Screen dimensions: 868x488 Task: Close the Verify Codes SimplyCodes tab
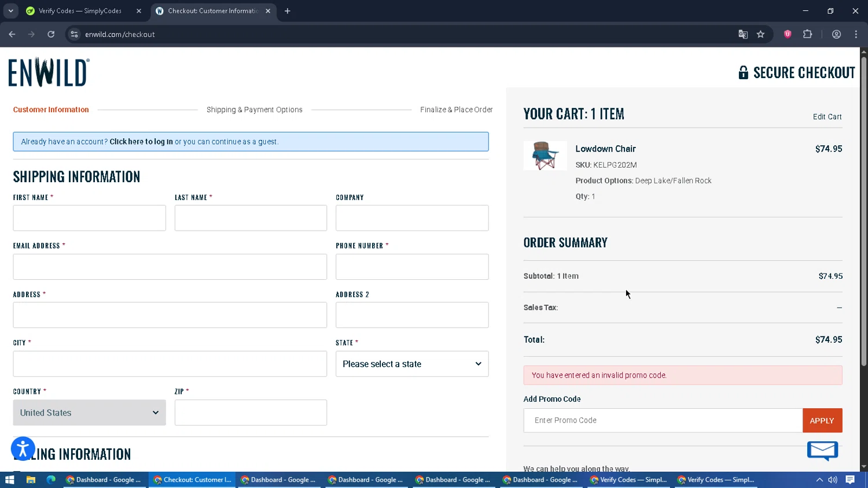click(x=139, y=11)
